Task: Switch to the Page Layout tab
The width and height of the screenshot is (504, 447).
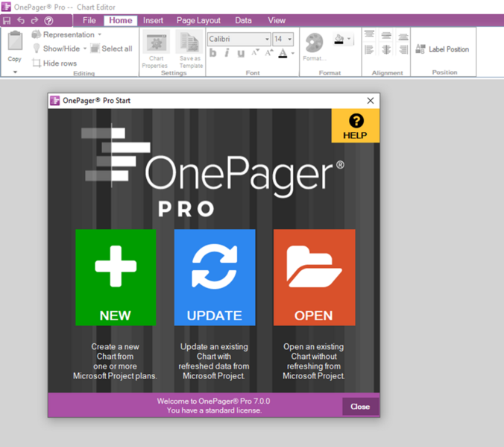Action: (198, 21)
